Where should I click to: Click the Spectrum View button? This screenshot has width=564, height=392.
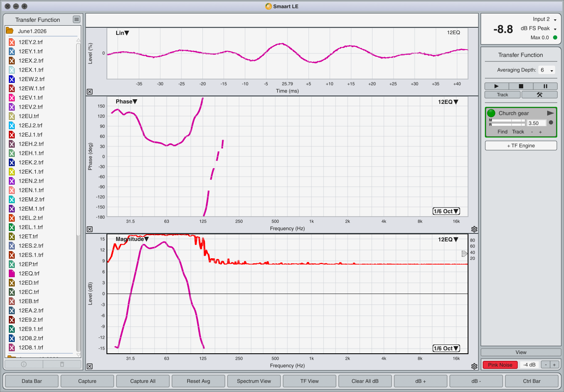254,381
